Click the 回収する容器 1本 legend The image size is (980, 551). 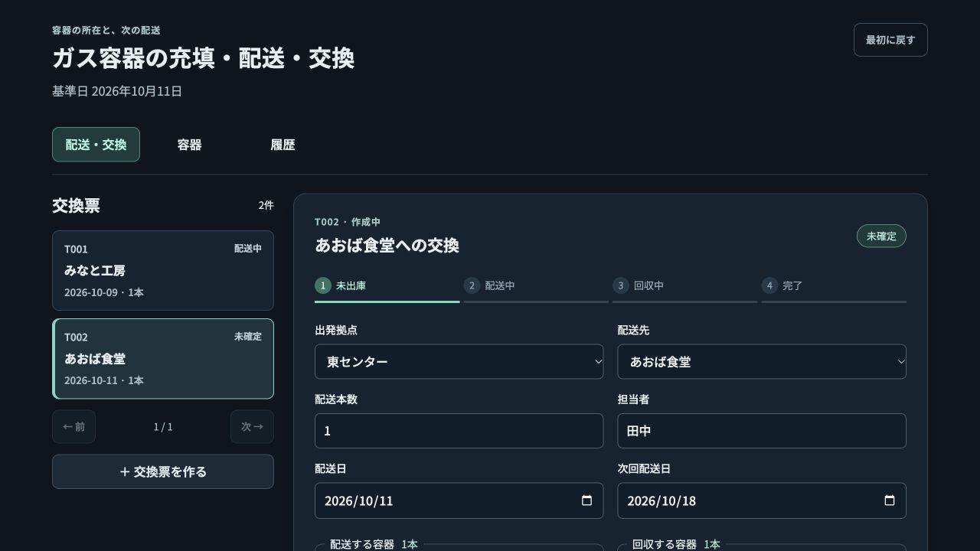click(676, 544)
